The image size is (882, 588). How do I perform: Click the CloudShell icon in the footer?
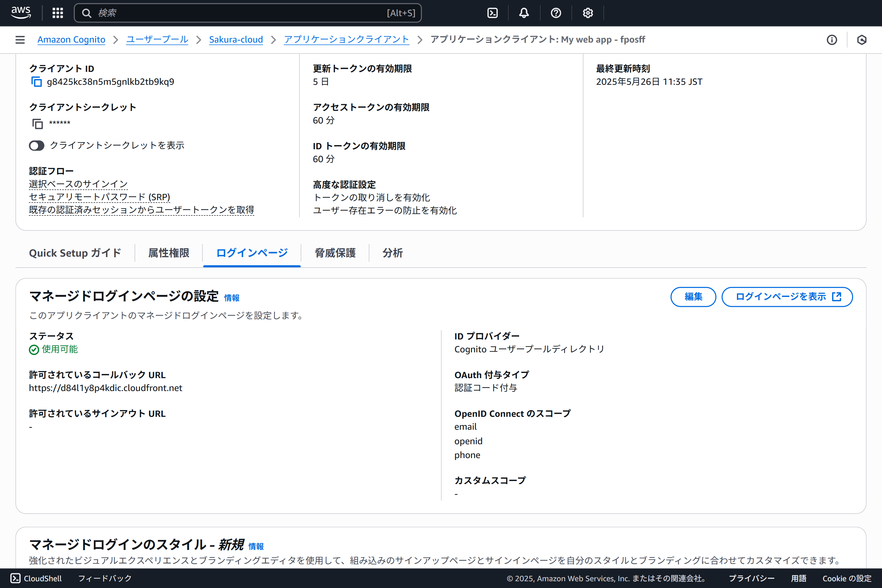pyautogui.click(x=15, y=578)
